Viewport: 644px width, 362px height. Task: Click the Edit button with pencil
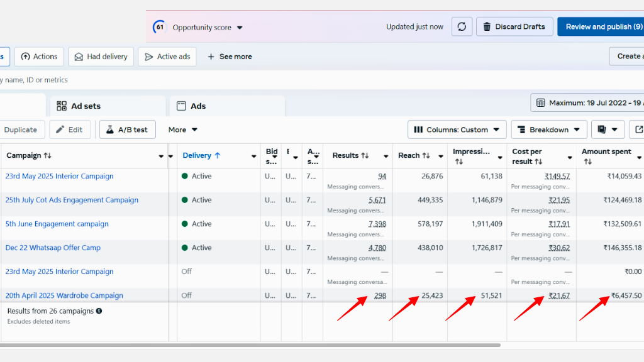coord(70,129)
